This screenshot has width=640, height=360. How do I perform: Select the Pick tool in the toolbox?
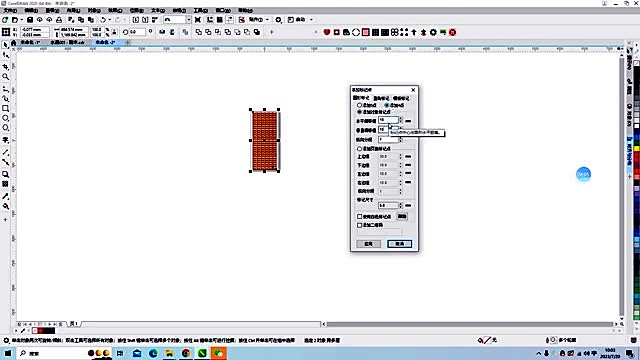coord(5,44)
